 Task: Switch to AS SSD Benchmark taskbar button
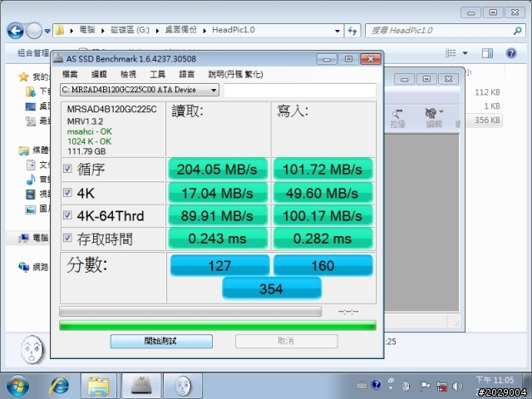point(141,386)
